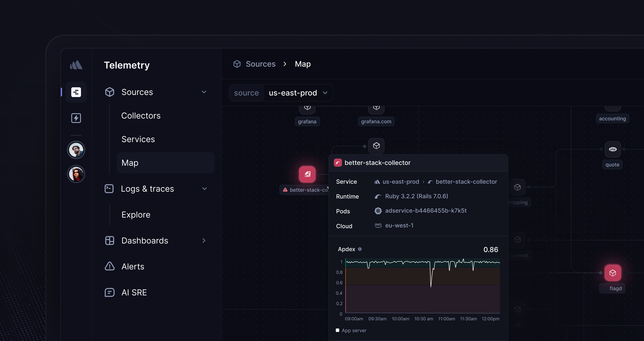The height and width of the screenshot is (341, 644).
Task: Click the bearded user avatar
Action: point(76,150)
